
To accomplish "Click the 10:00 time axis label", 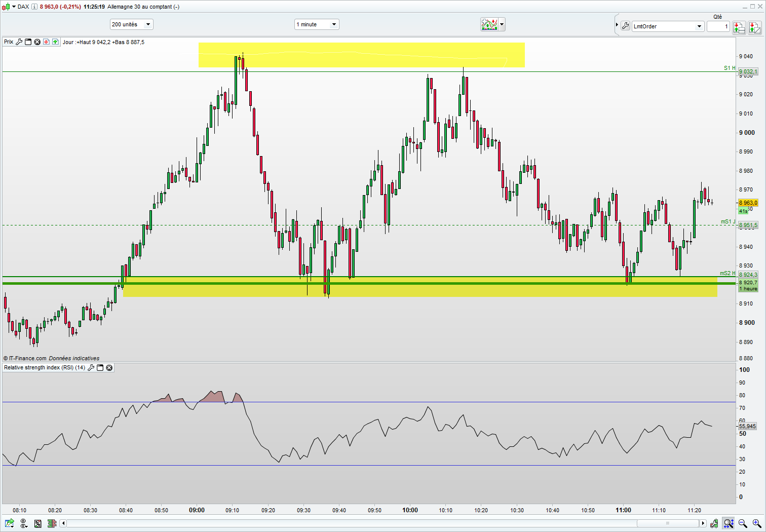I will pyautogui.click(x=410, y=510).
